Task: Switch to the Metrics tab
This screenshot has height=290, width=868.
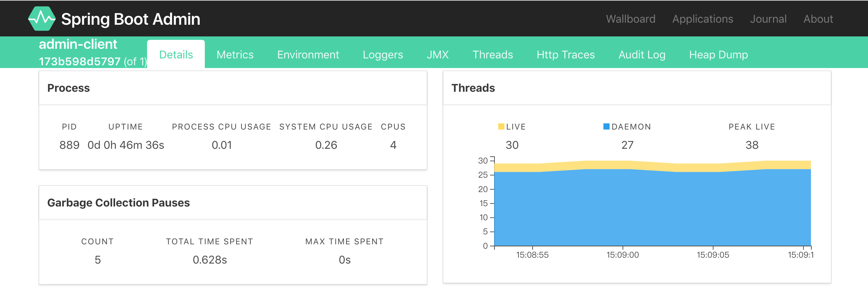Action: 235,55
